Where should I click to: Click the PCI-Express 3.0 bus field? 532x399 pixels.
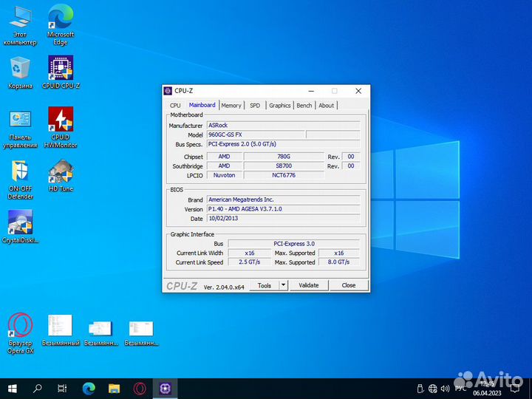294,244
